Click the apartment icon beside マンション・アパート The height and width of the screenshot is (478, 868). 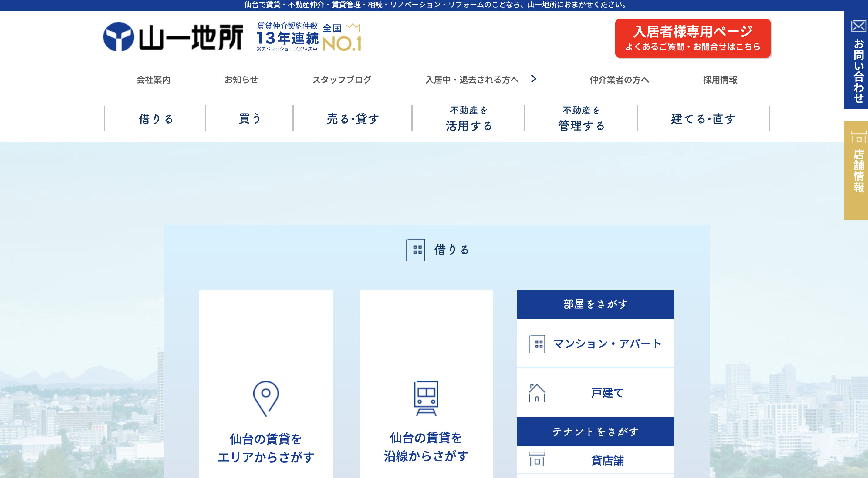click(x=537, y=344)
